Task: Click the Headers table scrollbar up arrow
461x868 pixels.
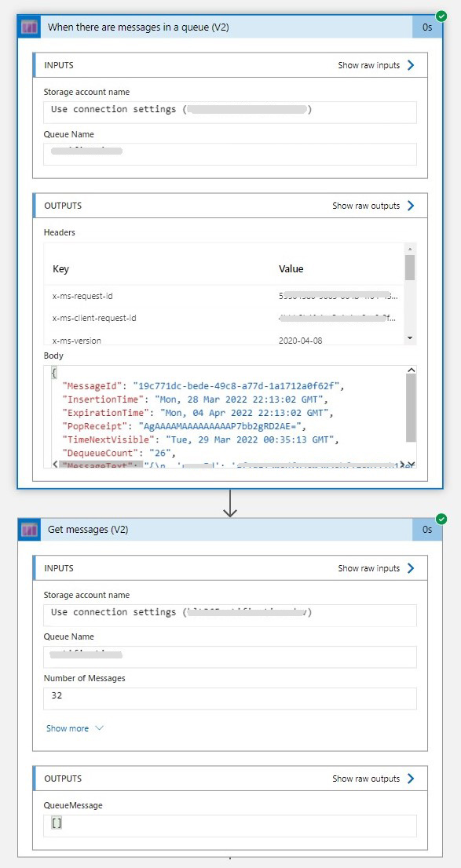Action: tap(410, 248)
